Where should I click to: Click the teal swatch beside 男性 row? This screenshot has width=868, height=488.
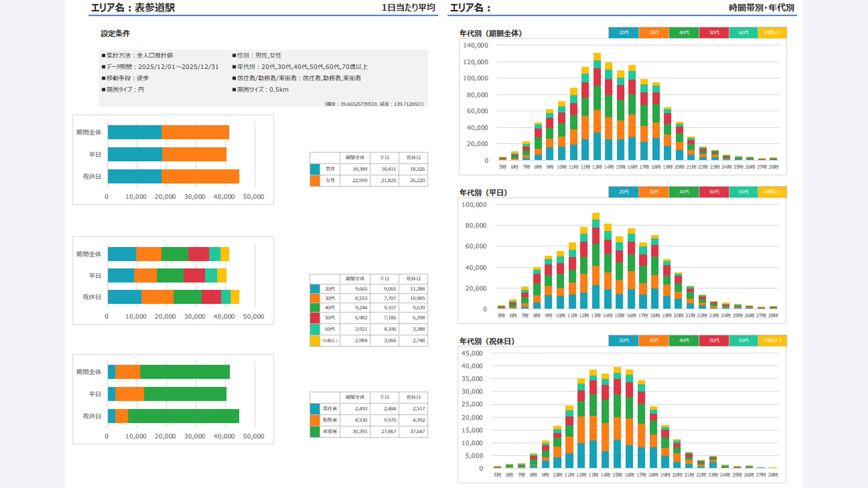point(315,169)
